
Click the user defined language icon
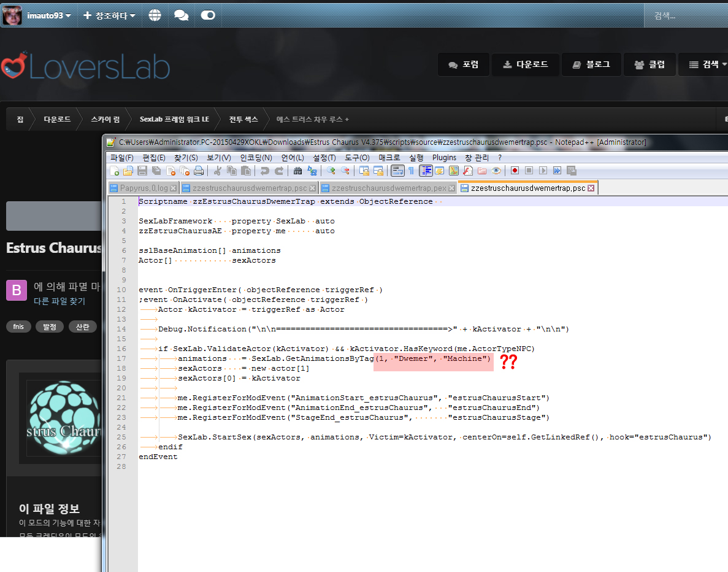click(x=439, y=171)
